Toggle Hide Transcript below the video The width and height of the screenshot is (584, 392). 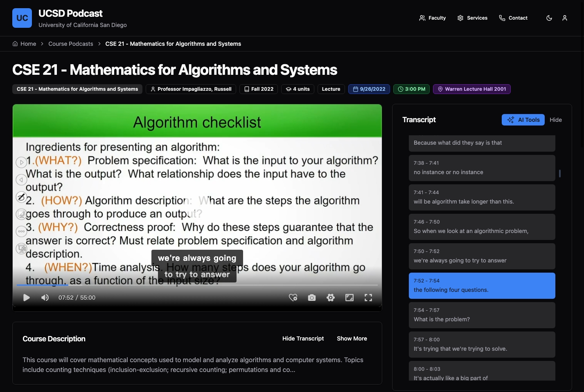click(303, 338)
